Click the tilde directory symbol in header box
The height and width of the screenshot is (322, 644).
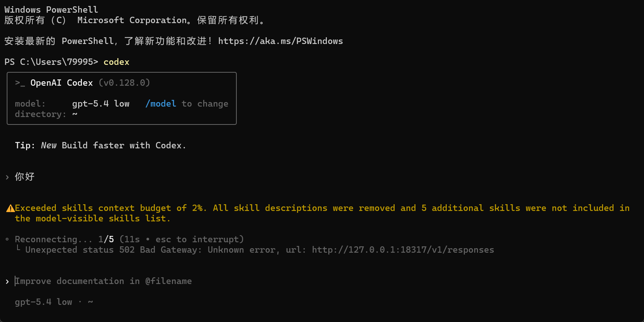75,114
